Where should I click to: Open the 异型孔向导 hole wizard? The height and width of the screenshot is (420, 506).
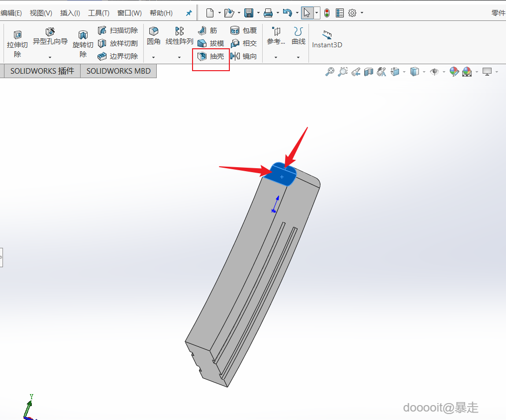50,36
